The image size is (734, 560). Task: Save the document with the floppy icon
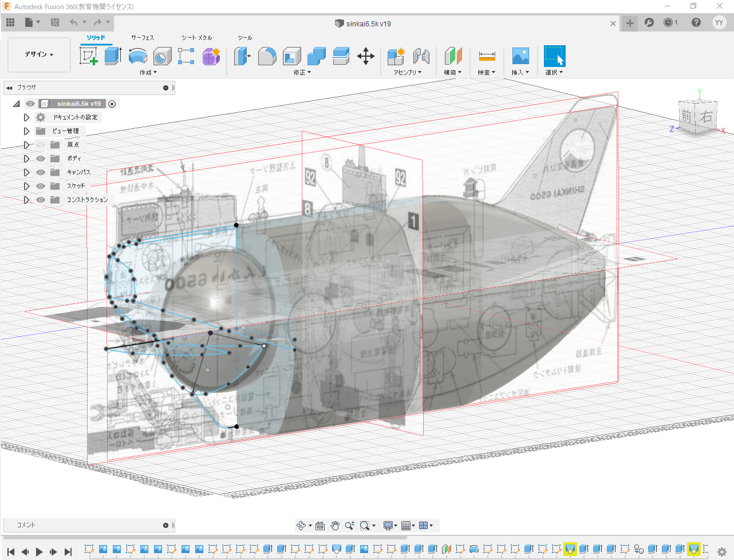pos(55,22)
